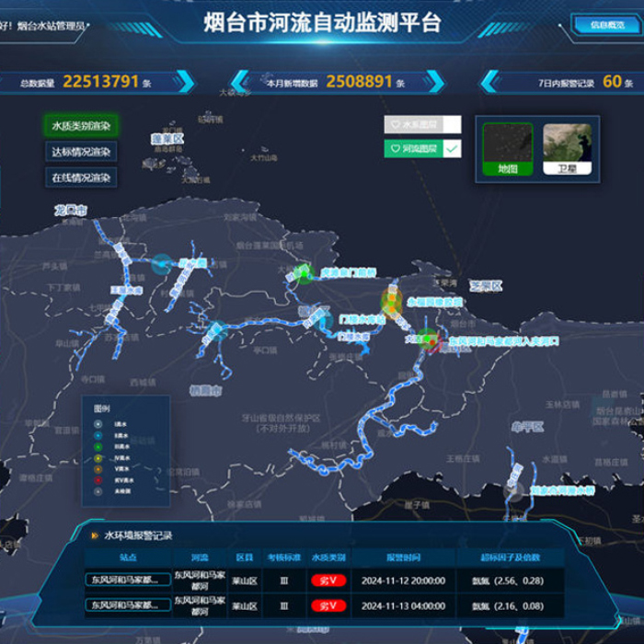Viewport: 644px width, 644px height.
Task: Switch to 达标情况渲染 rendering mode
Action: (81, 152)
